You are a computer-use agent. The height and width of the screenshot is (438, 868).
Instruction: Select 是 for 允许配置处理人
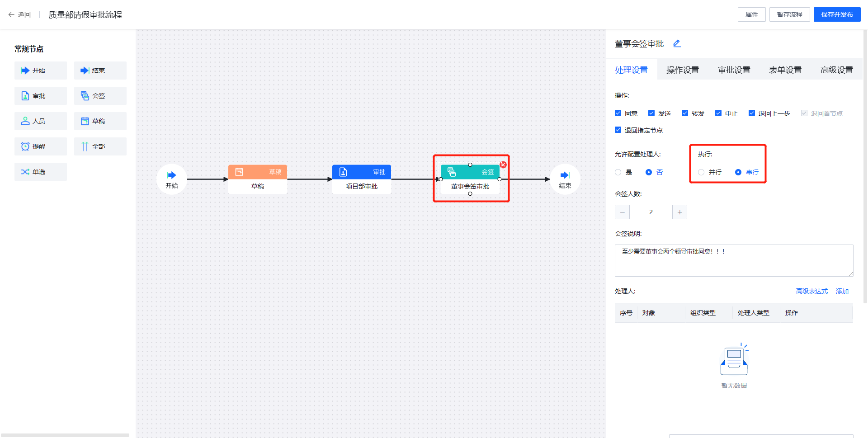pyautogui.click(x=618, y=172)
